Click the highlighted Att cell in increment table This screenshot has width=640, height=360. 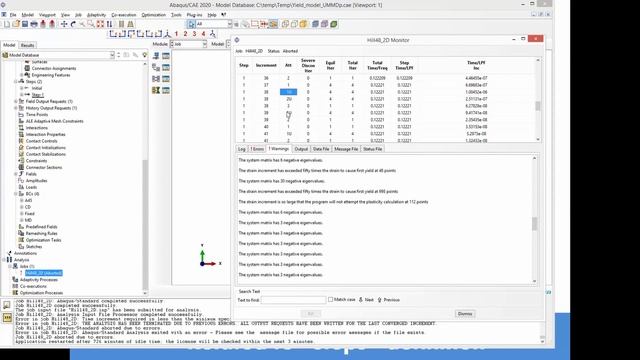point(288,92)
